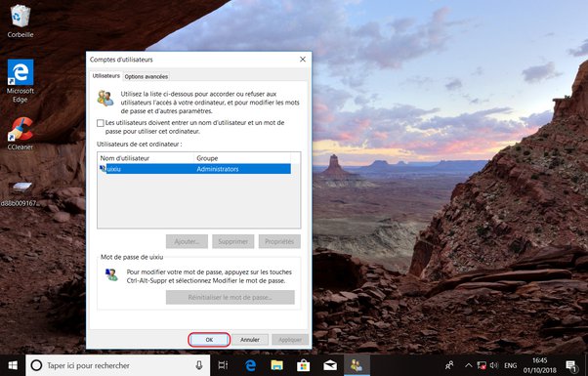Select the CCleaner desktop shortcut
Image resolution: width=588 pixels, height=376 pixels.
point(21,134)
